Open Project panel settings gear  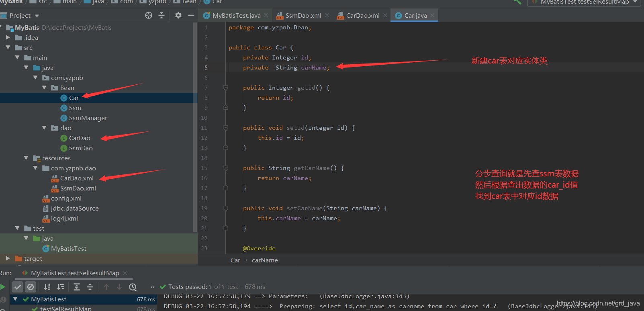click(178, 15)
